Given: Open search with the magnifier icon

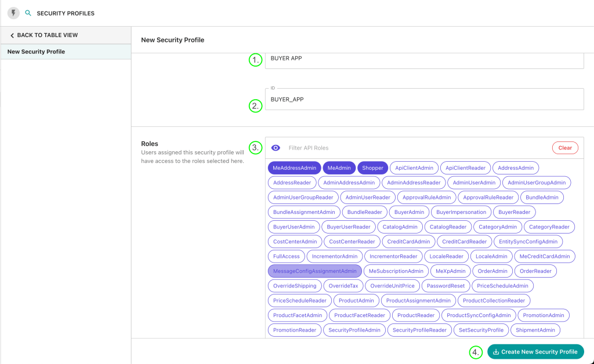Looking at the screenshot, I should (28, 13).
